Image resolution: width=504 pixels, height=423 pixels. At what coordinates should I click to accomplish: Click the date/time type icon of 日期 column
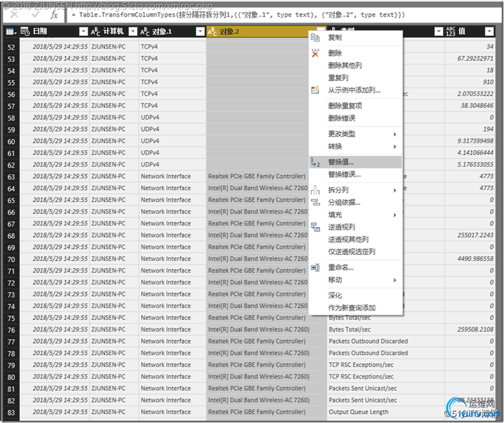25,31
